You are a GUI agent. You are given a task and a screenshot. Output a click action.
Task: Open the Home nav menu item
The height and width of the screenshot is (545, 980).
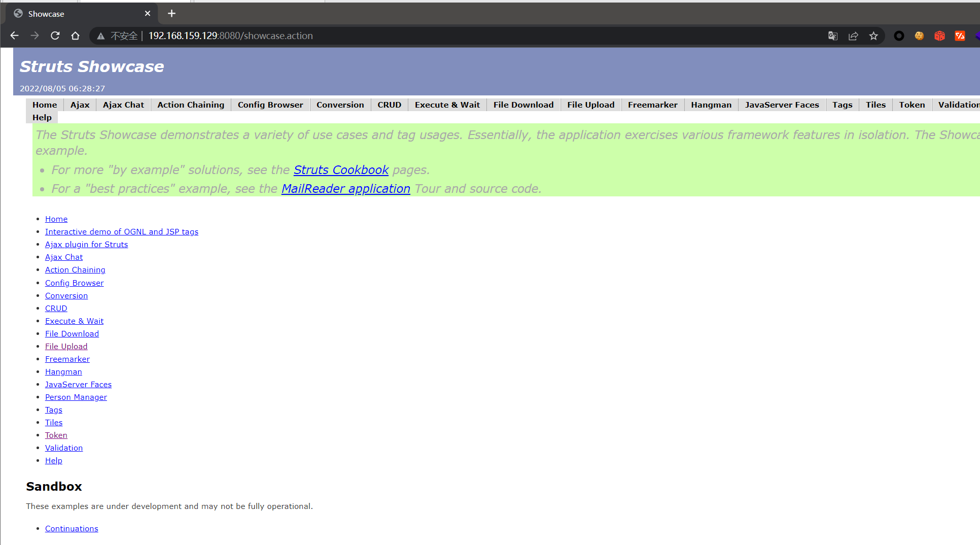[45, 105]
